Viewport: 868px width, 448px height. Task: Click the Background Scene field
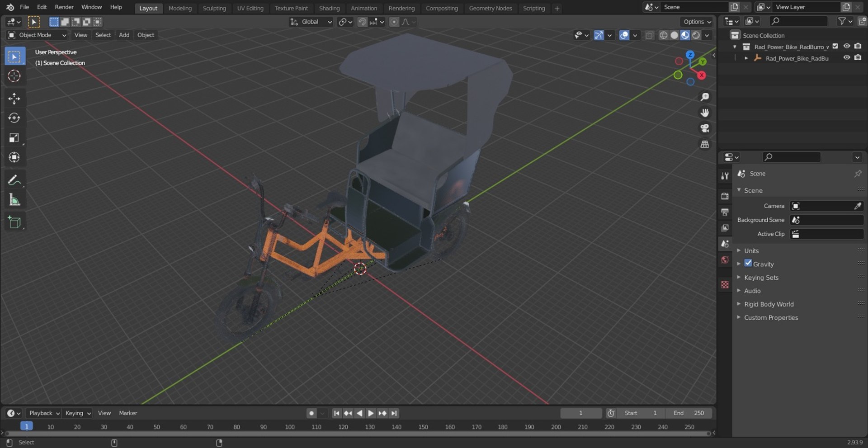click(x=827, y=220)
